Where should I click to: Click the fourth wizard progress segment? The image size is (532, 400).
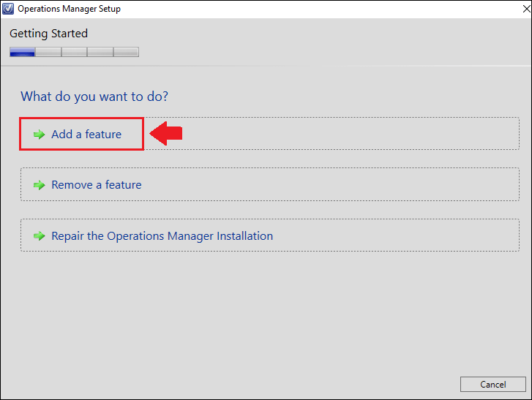click(x=100, y=52)
